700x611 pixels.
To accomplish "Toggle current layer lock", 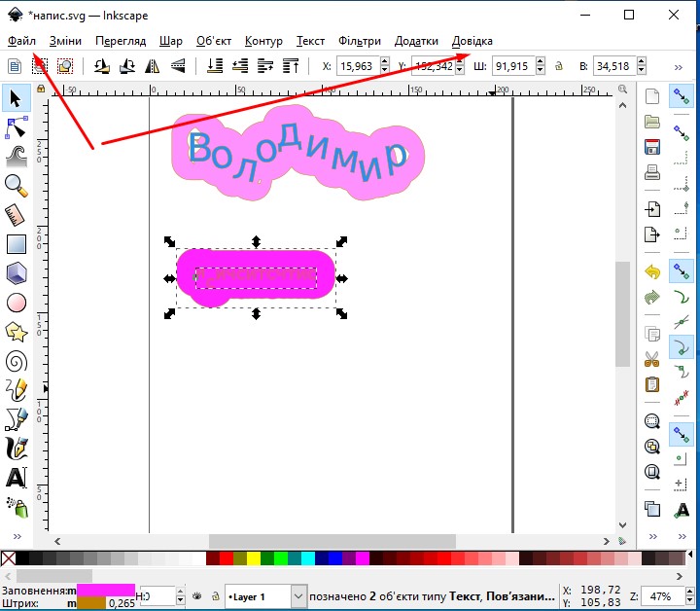I will point(215,596).
